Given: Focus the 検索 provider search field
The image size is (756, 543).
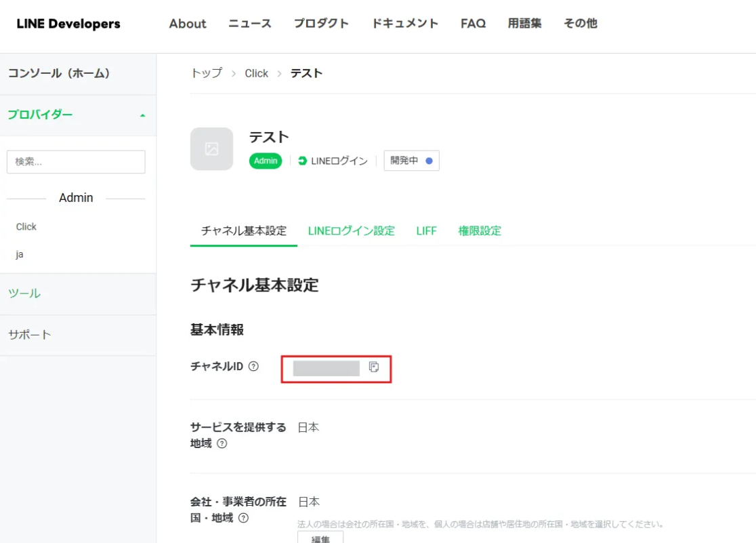Looking at the screenshot, I should tap(76, 162).
